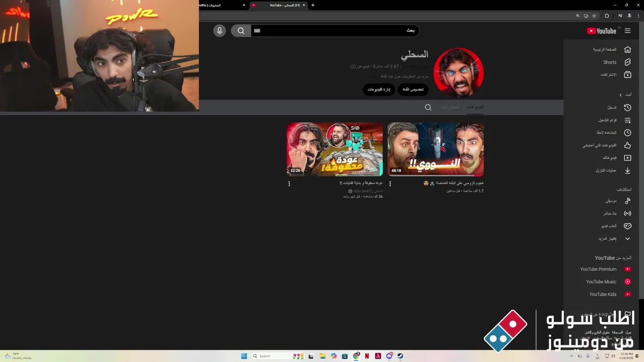Open the 48:18 video's title text
644x362 pixels.
coord(453,184)
